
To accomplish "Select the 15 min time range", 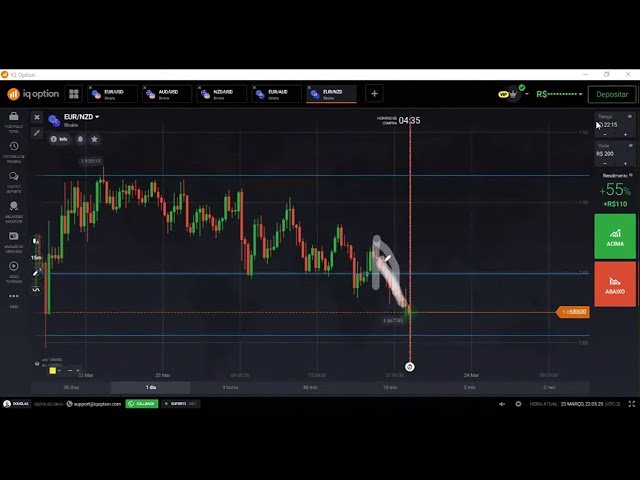I will (390, 387).
